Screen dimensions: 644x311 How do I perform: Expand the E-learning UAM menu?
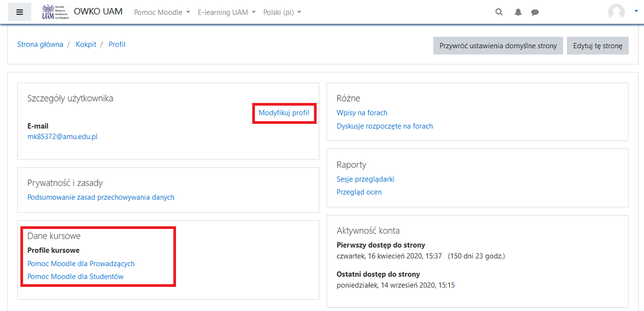(x=226, y=12)
